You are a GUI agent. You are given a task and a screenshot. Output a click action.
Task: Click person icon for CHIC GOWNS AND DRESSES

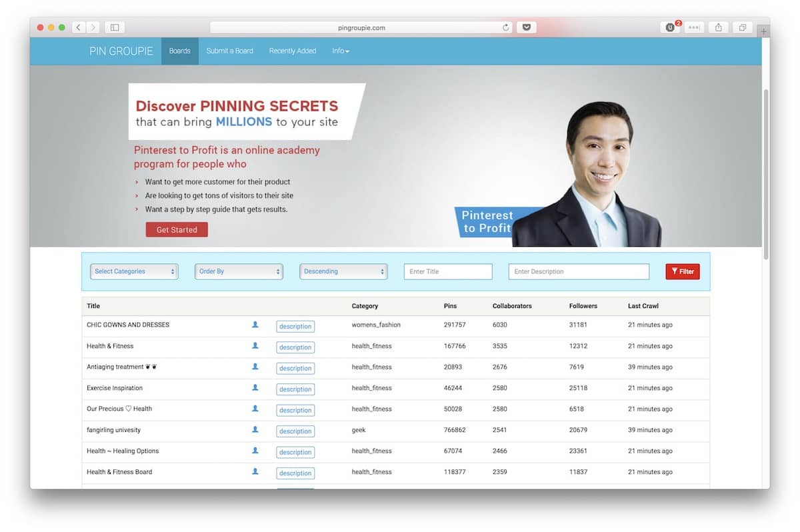(x=255, y=325)
